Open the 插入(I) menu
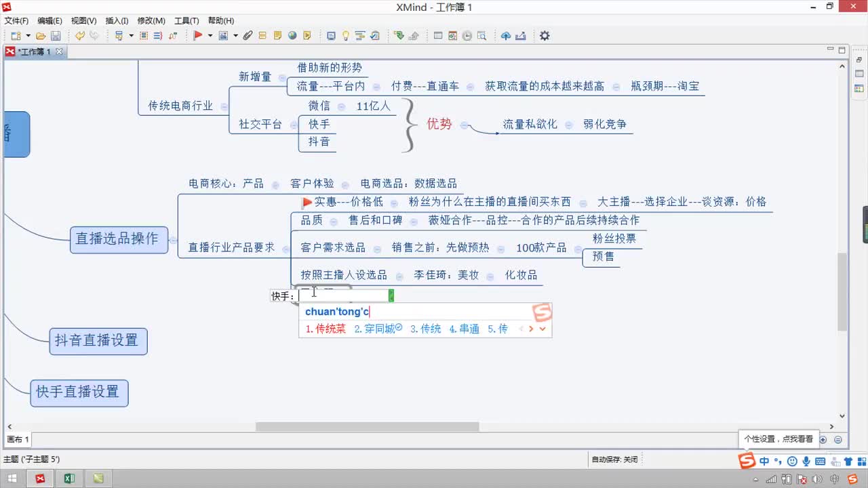Image resolution: width=868 pixels, height=488 pixels. [x=117, y=21]
